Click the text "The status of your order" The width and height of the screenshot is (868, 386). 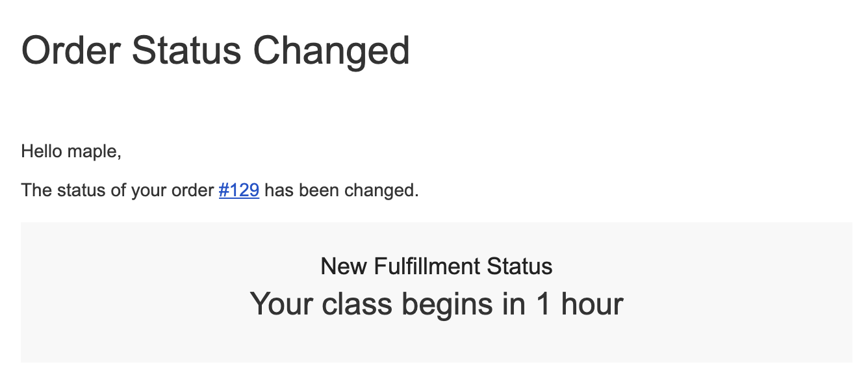pyautogui.click(x=118, y=190)
